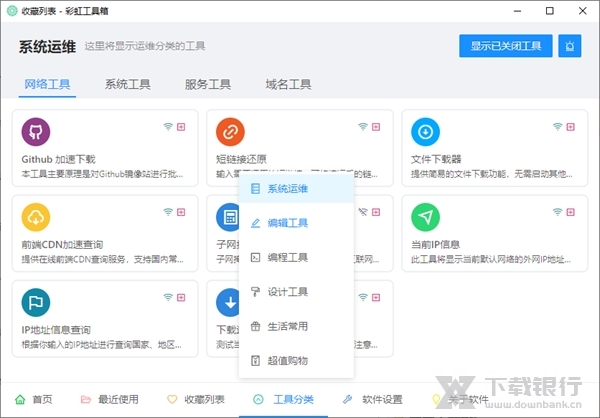Open 软件设置 in bottom navigation

(372, 400)
